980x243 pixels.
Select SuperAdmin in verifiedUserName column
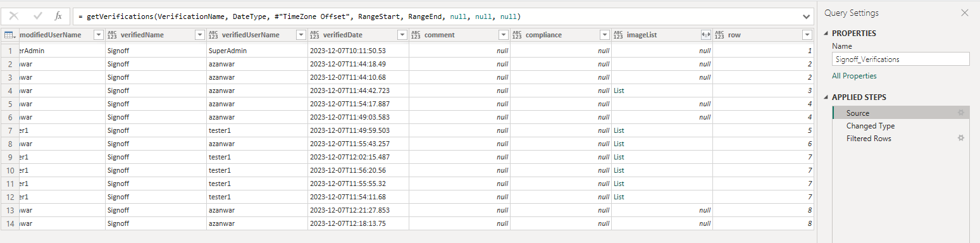[x=257, y=51]
